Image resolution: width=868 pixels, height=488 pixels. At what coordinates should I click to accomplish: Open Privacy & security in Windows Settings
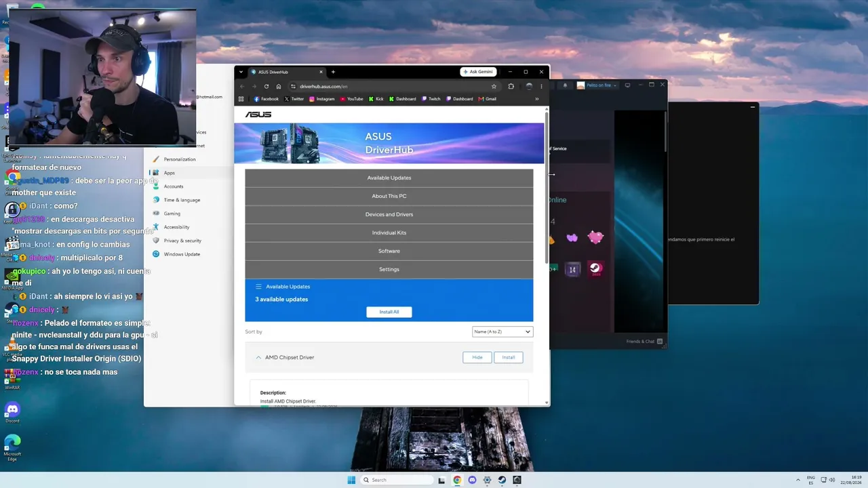click(x=182, y=241)
